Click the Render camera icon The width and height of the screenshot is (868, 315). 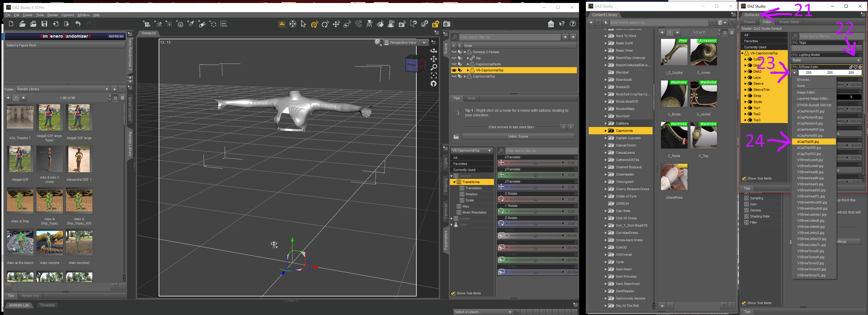[x=446, y=24]
